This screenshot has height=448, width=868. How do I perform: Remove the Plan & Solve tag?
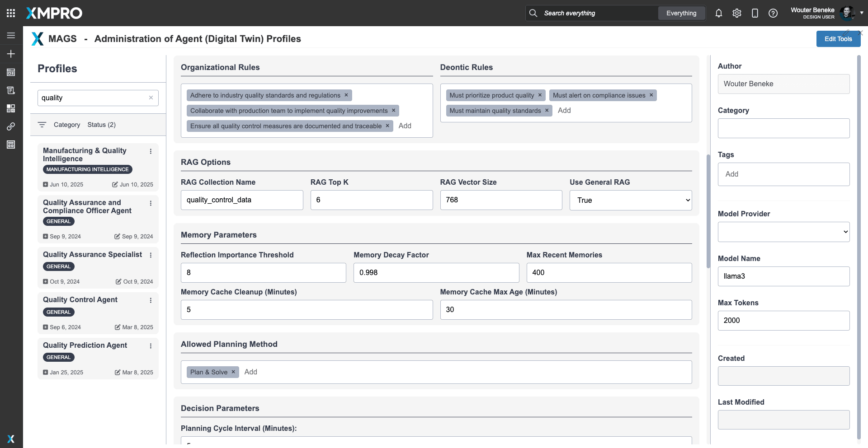point(233,372)
